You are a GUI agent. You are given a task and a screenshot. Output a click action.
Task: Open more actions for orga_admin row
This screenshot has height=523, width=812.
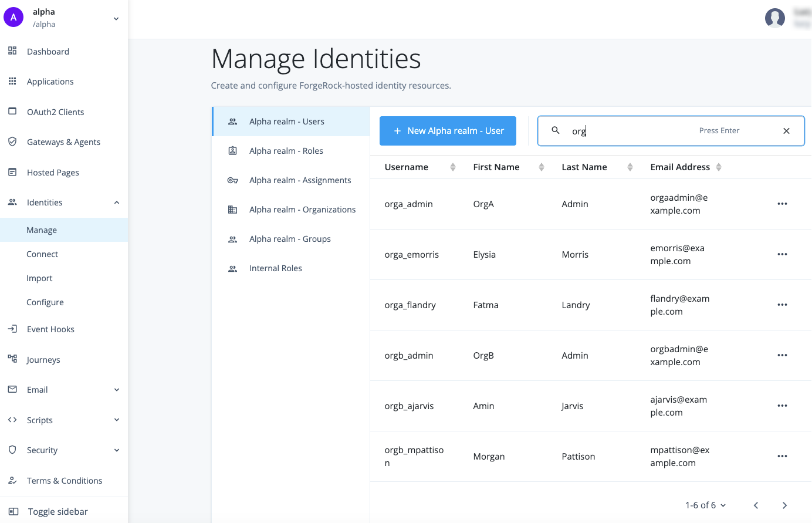[782, 204]
